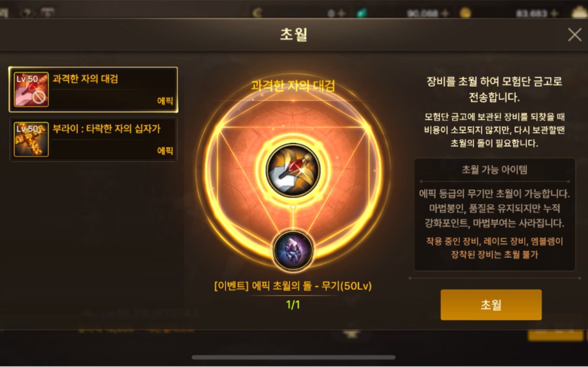Click the plus next to 0 currency

pos(341,13)
